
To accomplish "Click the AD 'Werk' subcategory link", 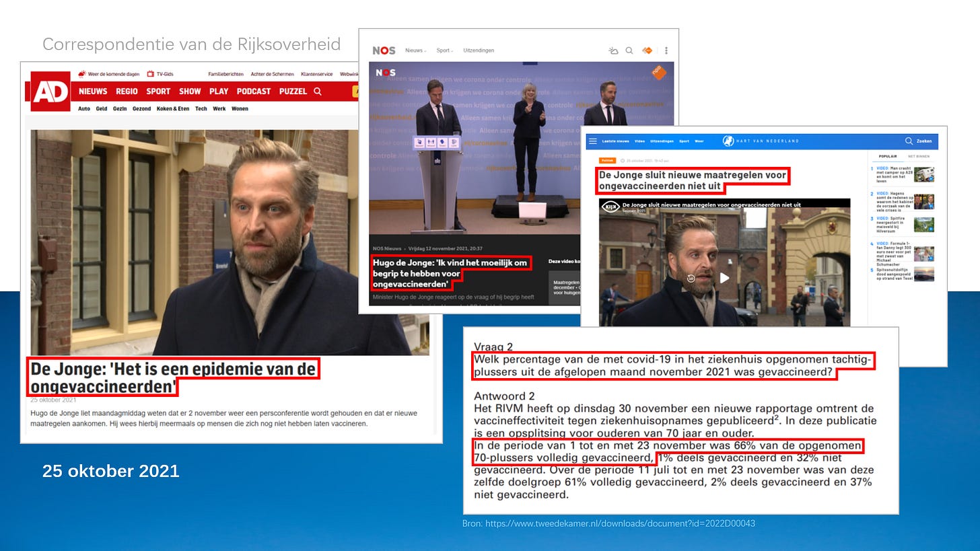I will point(219,108).
